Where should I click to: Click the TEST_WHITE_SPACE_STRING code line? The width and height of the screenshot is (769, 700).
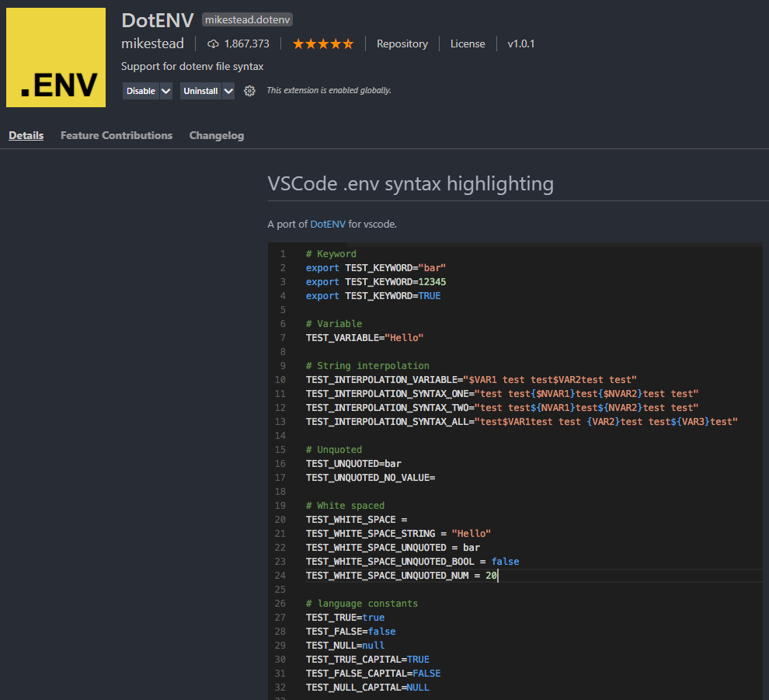398,533
